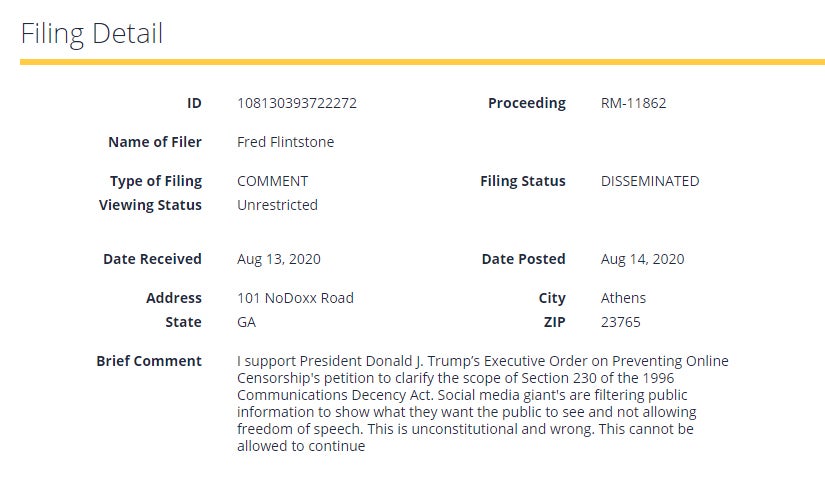Screen dimensions: 825x504
Task: Open the RM-11862 proceeding link
Action: point(633,103)
